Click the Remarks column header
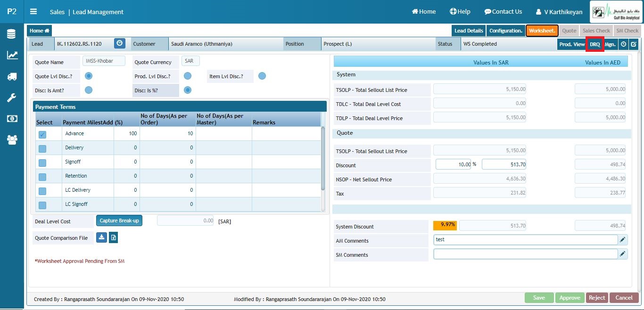The width and height of the screenshot is (644, 310). [x=264, y=122]
